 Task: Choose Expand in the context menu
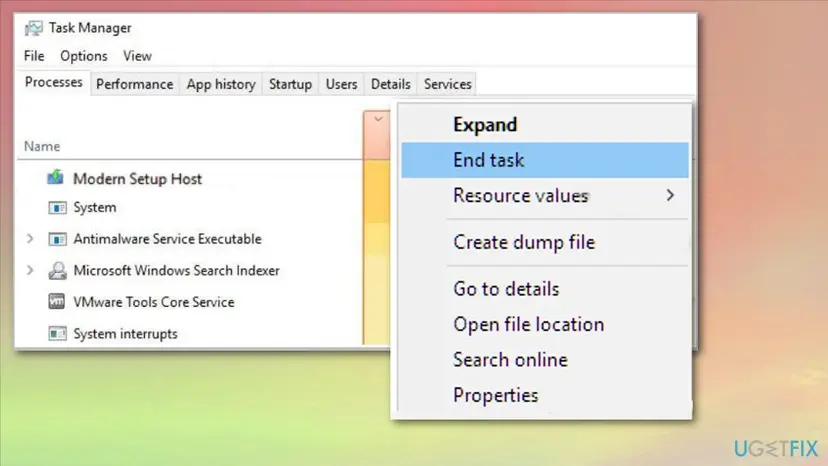tap(545, 125)
